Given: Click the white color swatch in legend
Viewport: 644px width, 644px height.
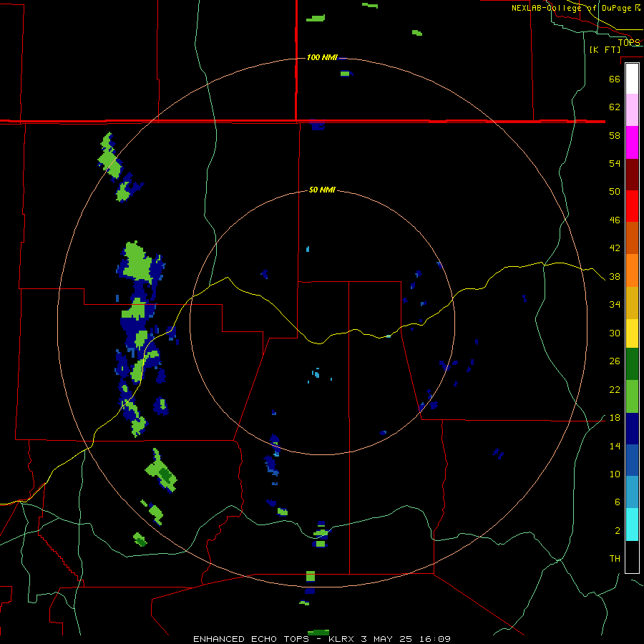Looking at the screenshot, I should click(x=632, y=79).
